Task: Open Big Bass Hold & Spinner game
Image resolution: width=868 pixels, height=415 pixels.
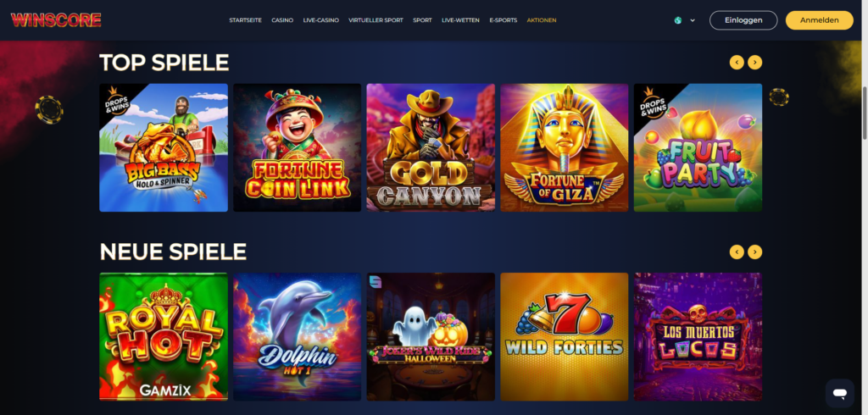Action: [164, 147]
